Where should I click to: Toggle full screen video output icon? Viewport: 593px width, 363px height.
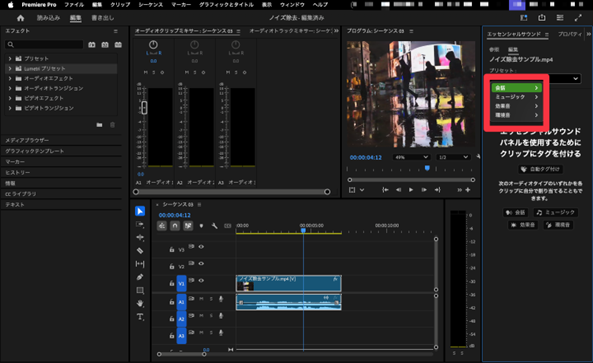[578, 18]
